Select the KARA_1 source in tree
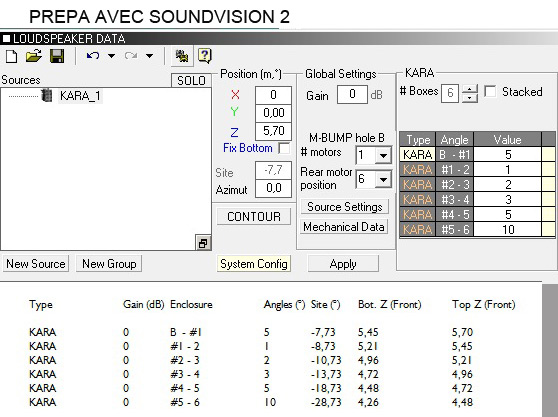Image resolution: width=558 pixels, height=417 pixels. [80, 96]
